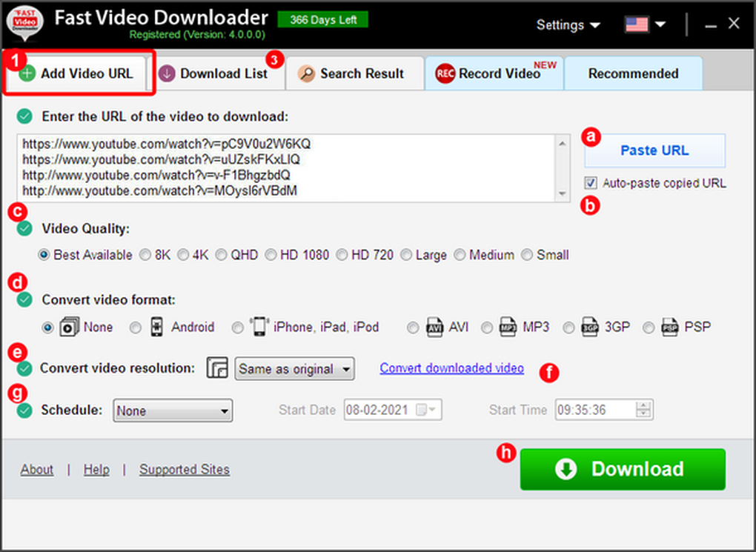Minimize the Fast Video Downloader window
756x552 pixels.
[710, 25]
